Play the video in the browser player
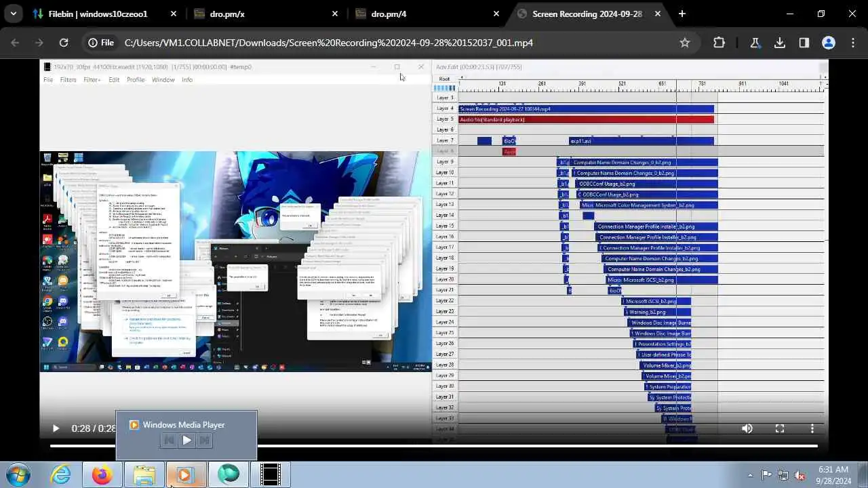This screenshot has height=488, width=868. point(56,428)
